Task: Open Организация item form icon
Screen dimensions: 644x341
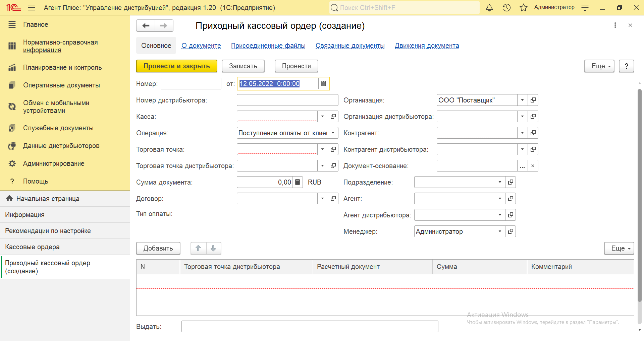Action: click(x=533, y=100)
